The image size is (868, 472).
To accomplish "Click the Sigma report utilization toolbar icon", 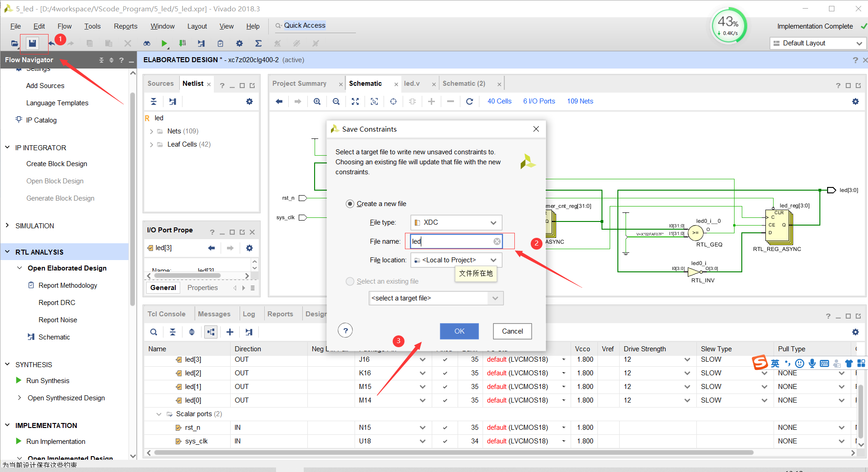I will pyautogui.click(x=258, y=43).
